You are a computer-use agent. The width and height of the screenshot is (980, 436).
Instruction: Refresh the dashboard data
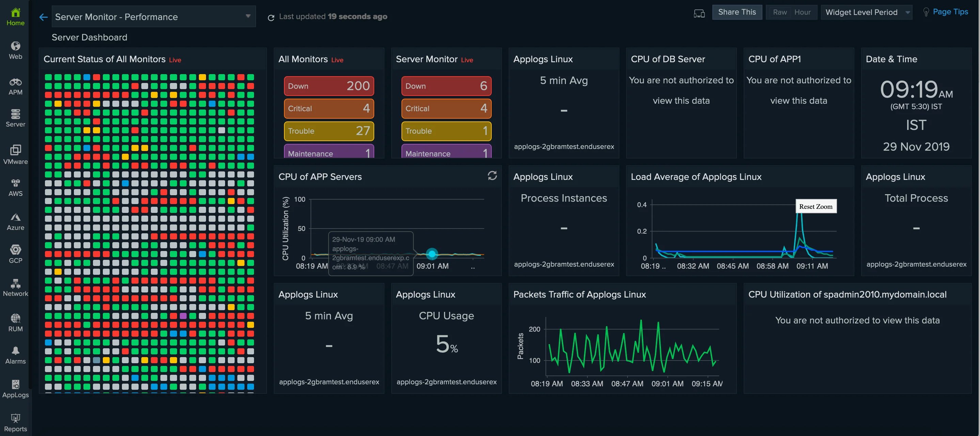[x=271, y=17]
